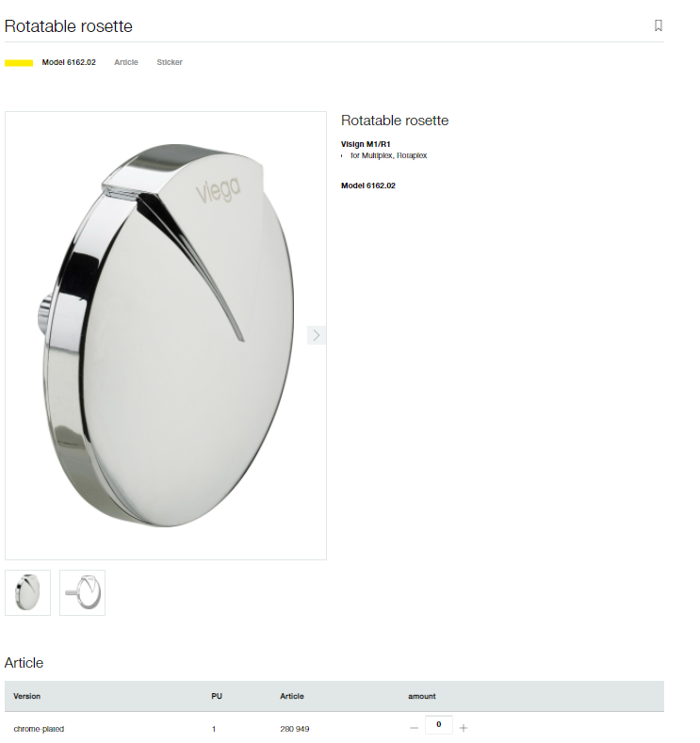Open the Sticker tab
The width and height of the screenshot is (700, 743).
170,62
